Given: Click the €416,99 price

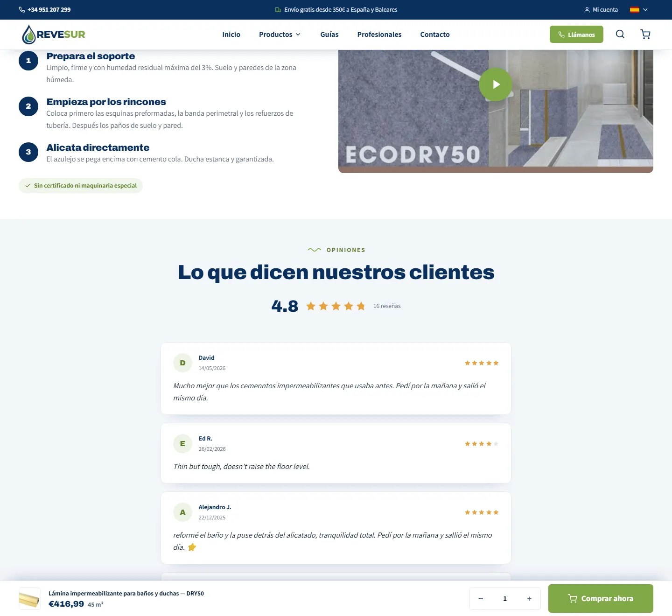Looking at the screenshot, I should tap(66, 604).
